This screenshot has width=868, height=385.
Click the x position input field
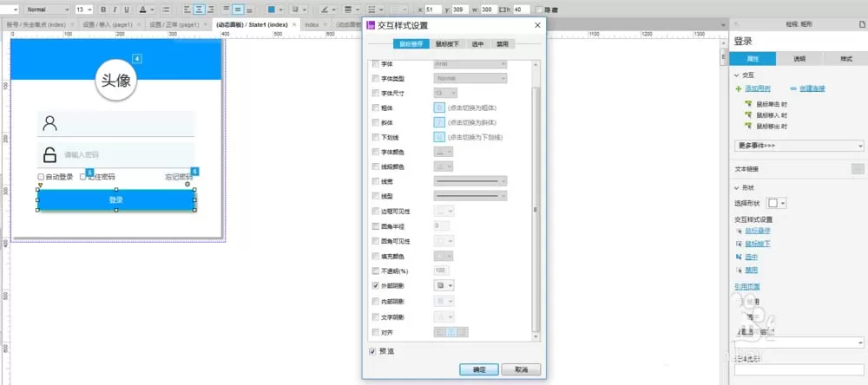point(433,10)
